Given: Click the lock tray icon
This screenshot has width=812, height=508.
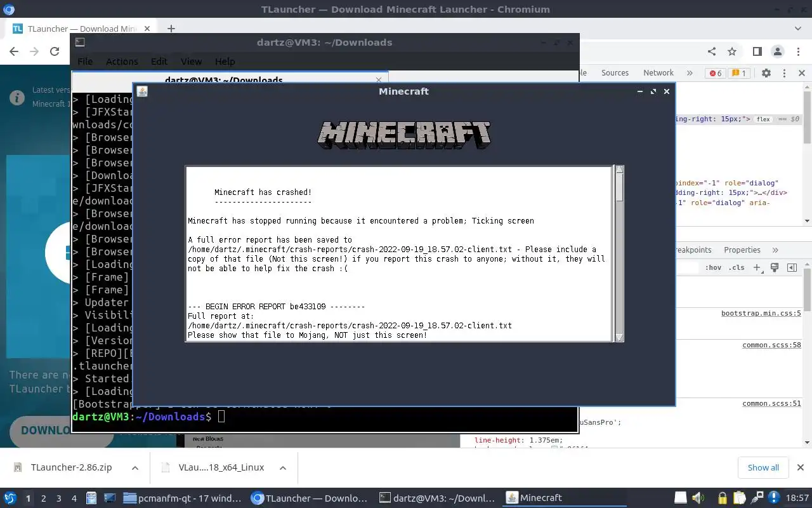Looking at the screenshot, I should click(x=722, y=498).
